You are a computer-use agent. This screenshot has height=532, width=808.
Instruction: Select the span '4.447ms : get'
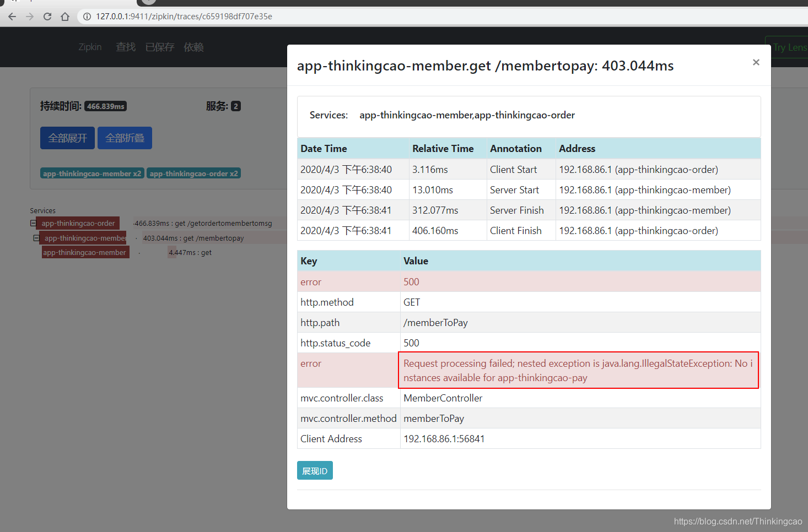point(190,252)
